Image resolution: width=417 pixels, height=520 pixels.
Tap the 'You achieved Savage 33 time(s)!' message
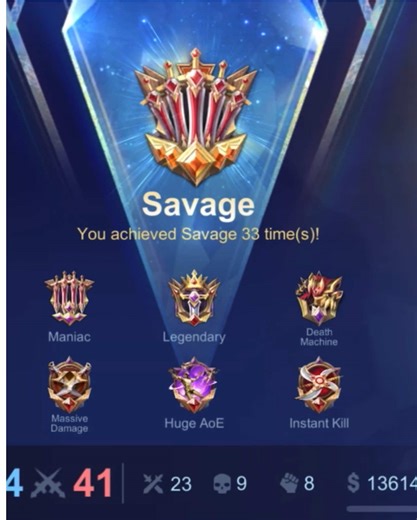[x=198, y=235]
